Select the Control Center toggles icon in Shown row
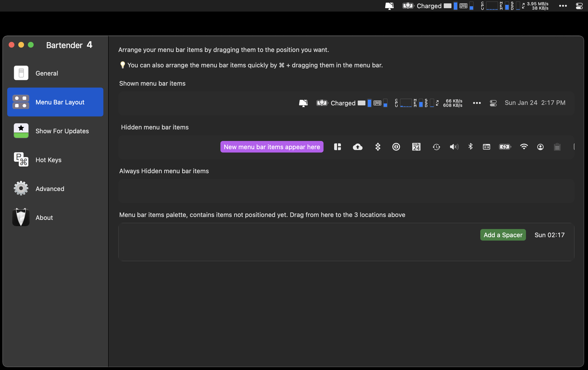Viewport: 588px width, 370px height. click(x=493, y=103)
